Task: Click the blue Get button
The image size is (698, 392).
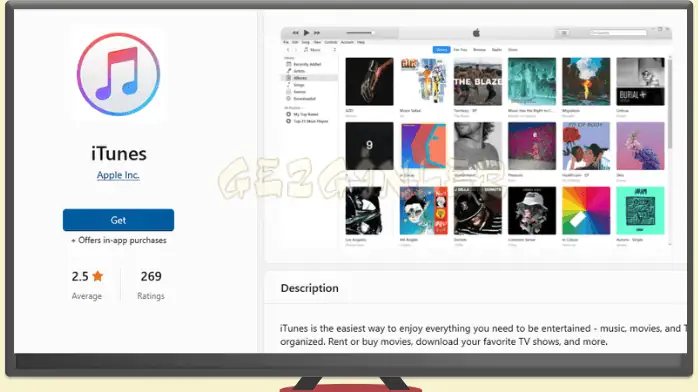Action: 118,220
